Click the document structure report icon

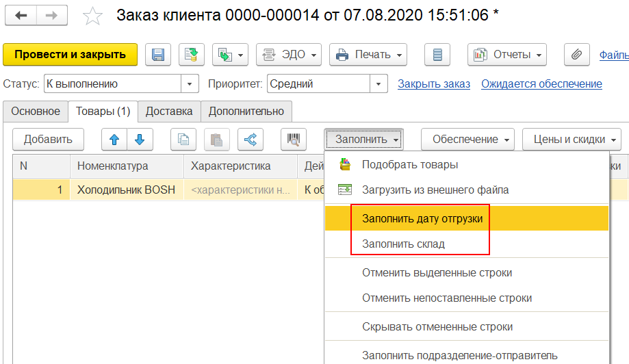point(438,55)
